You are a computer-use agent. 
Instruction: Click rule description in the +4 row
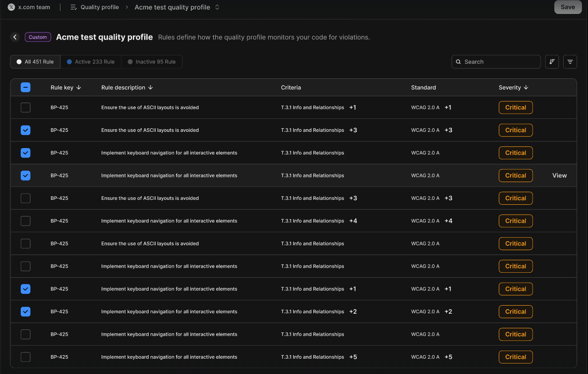[169, 221]
